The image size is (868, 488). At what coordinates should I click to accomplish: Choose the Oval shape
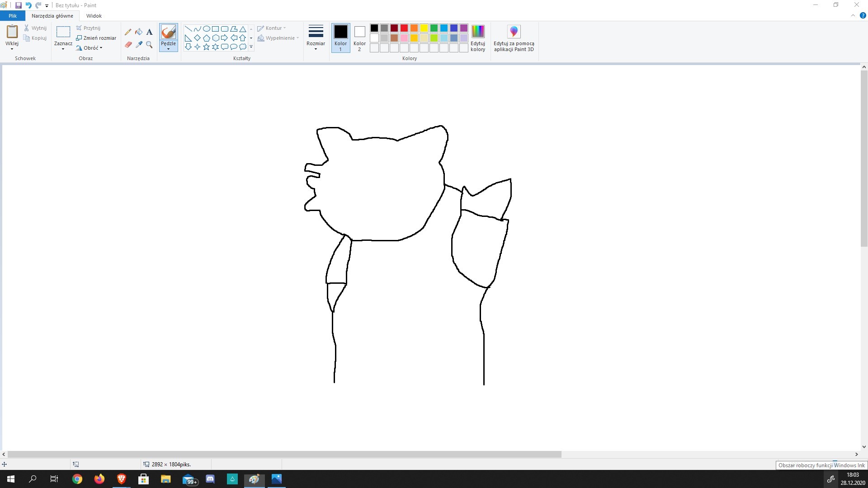(206, 29)
